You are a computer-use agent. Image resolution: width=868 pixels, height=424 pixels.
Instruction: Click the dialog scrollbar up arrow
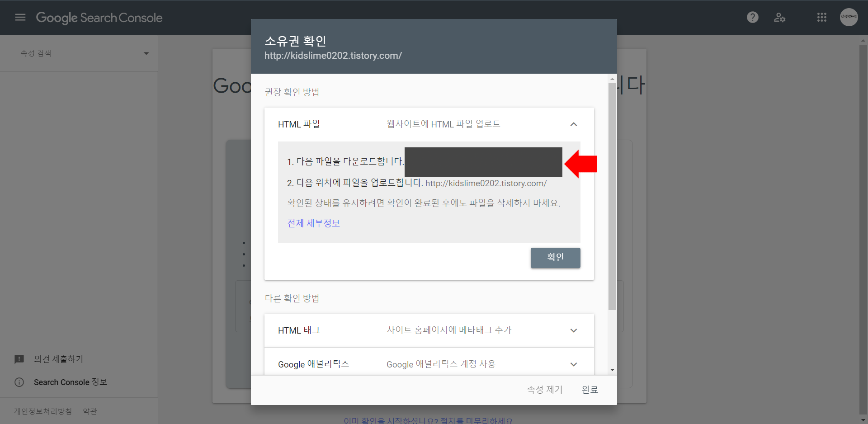pos(612,79)
